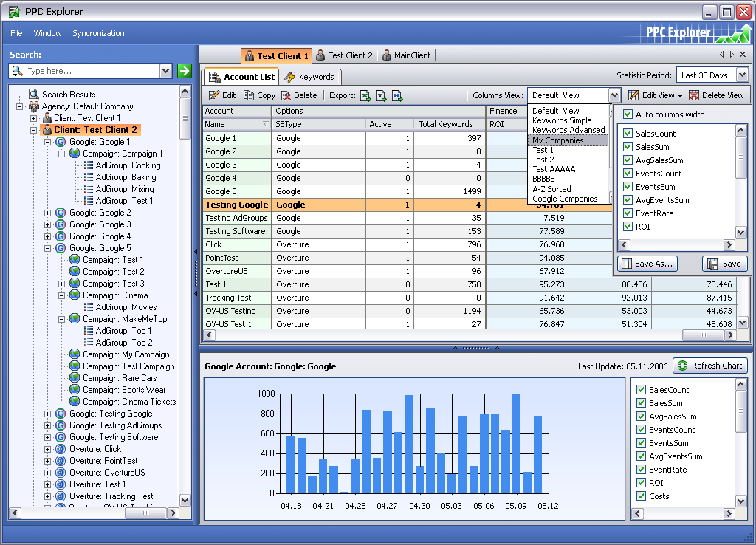
Task: Select Campaign: Sports Wear in tree
Action: click(x=124, y=390)
